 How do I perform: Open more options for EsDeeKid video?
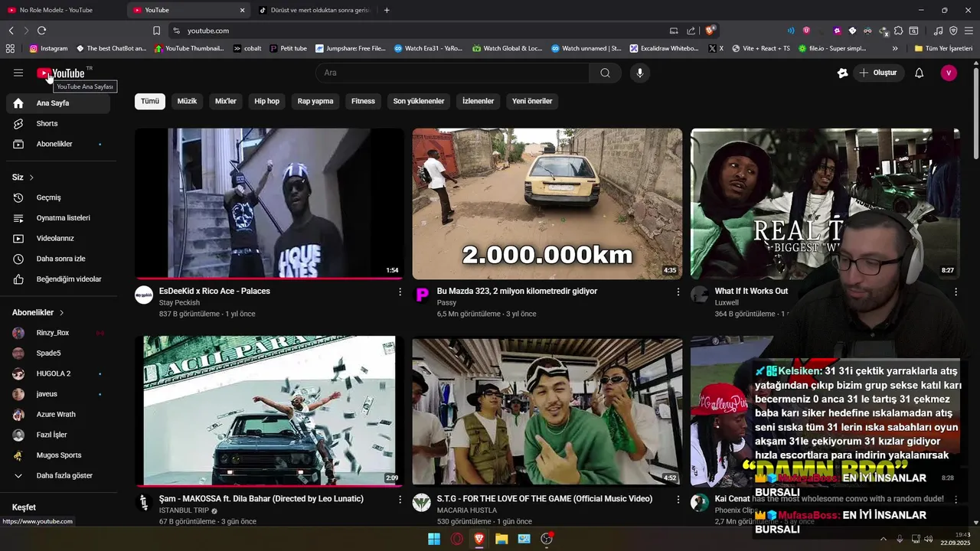(400, 292)
